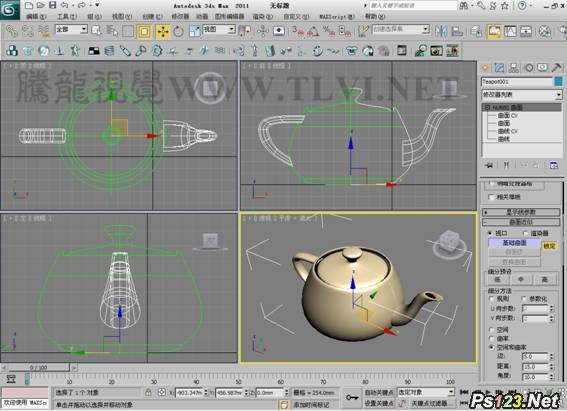Screen dimensions: 567x411
Task: Click the Configure Modifier Sets icon
Action: [x=554, y=165]
